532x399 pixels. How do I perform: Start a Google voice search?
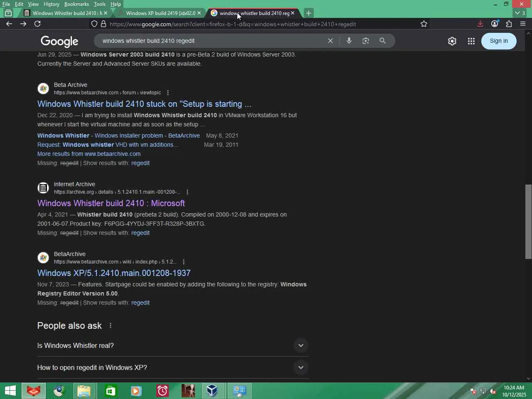349,41
